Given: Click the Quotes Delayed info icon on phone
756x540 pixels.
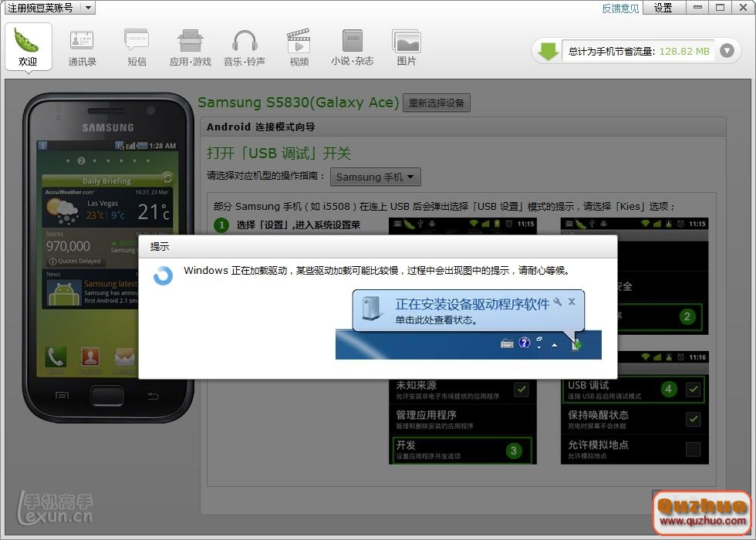Looking at the screenshot, I should (52, 262).
